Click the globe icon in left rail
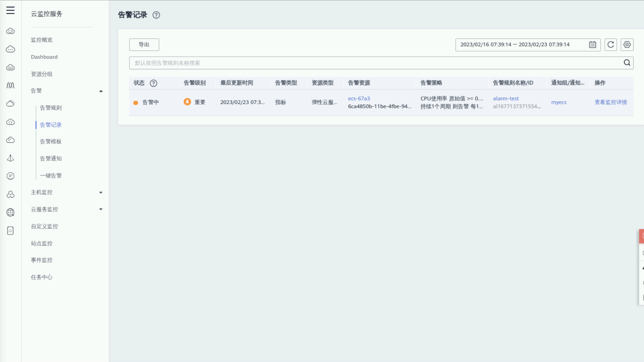This screenshot has height=362, width=644. 10,213
